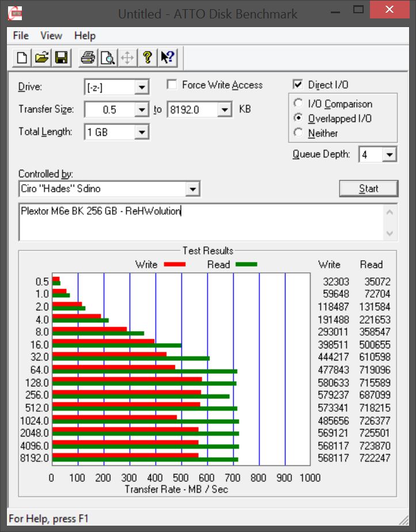This screenshot has width=416, height=532.
Task: Open Print Preview from the toolbar
Action: [x=108, y=58]
